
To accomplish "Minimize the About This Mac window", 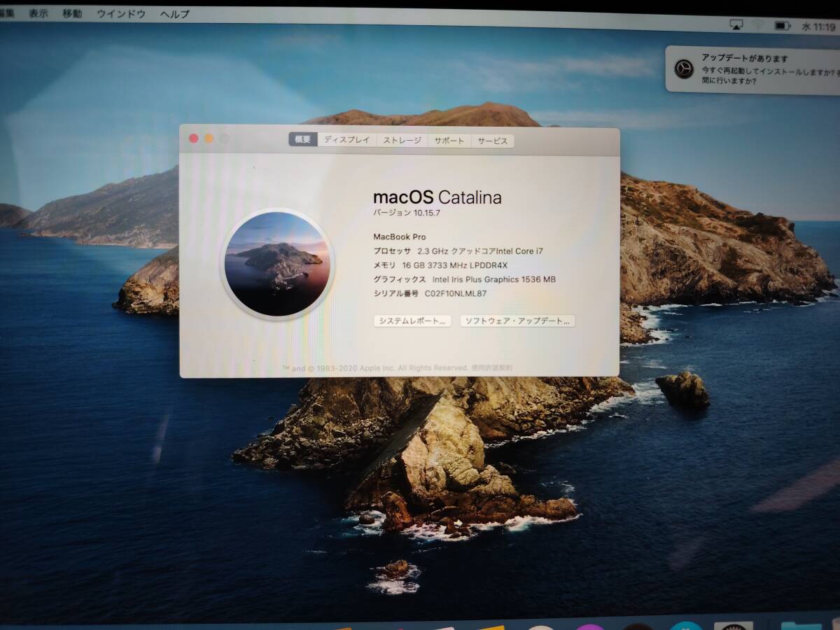I will click(x=209, y=139).
